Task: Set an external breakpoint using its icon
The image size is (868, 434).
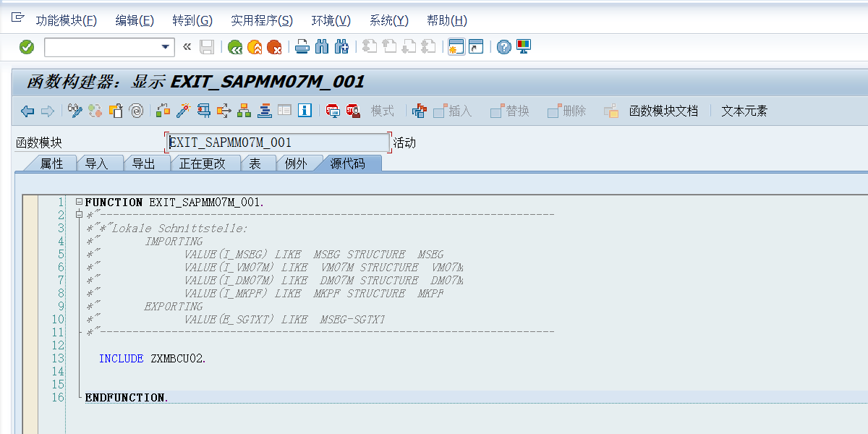Action: (x=353, y=111)
